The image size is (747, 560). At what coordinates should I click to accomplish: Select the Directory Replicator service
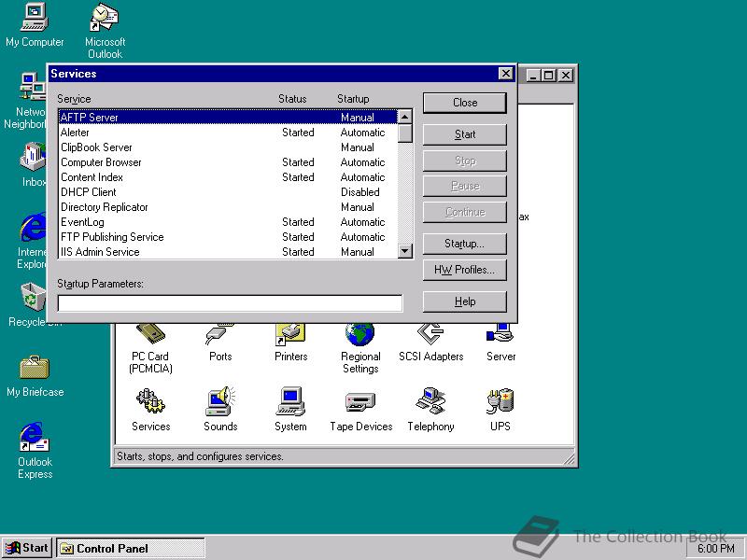228,207
